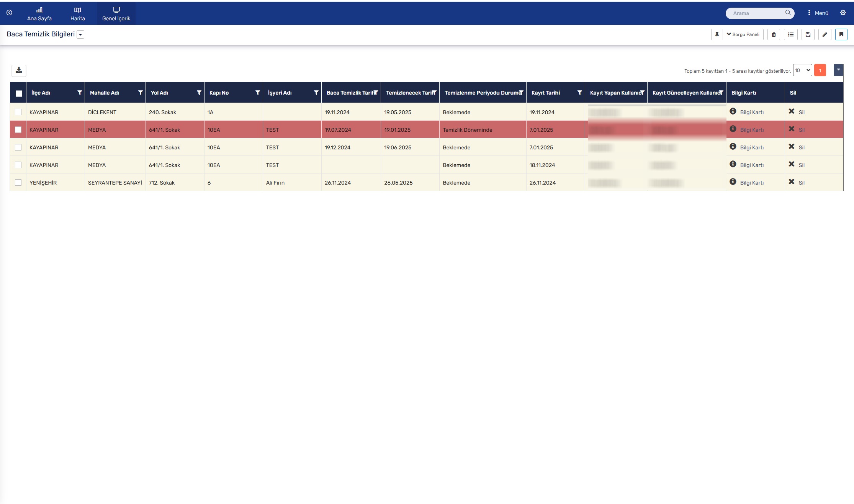Click the bookmark toolbar icon
Image resolution: width=854 pixels, height=504 pixels.
841,34
